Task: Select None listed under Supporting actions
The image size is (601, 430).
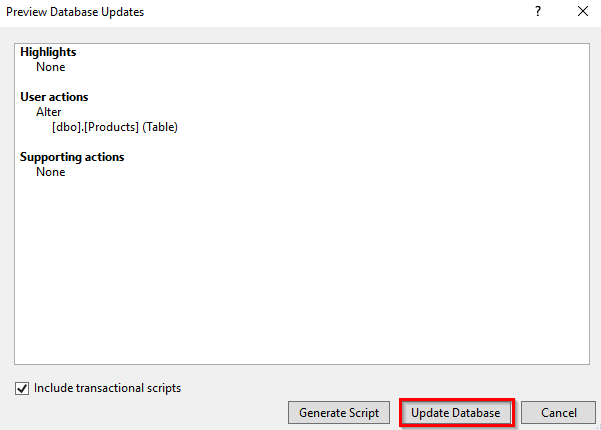Action: pyautogui.click(x=51, y=172)
